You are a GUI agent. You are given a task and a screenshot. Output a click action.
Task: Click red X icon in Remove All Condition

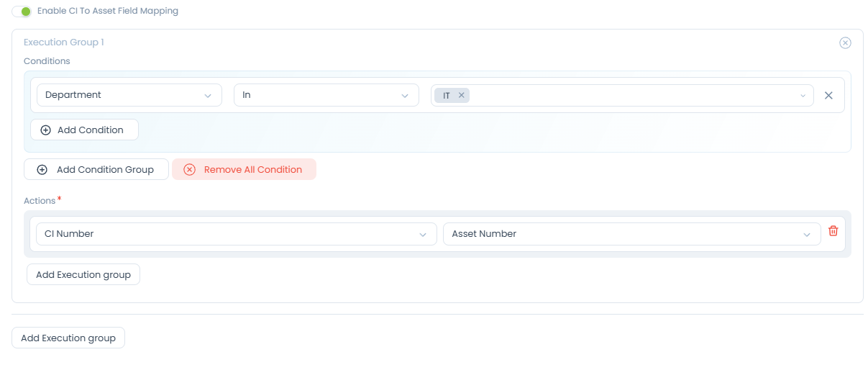(x=190, y=170)
